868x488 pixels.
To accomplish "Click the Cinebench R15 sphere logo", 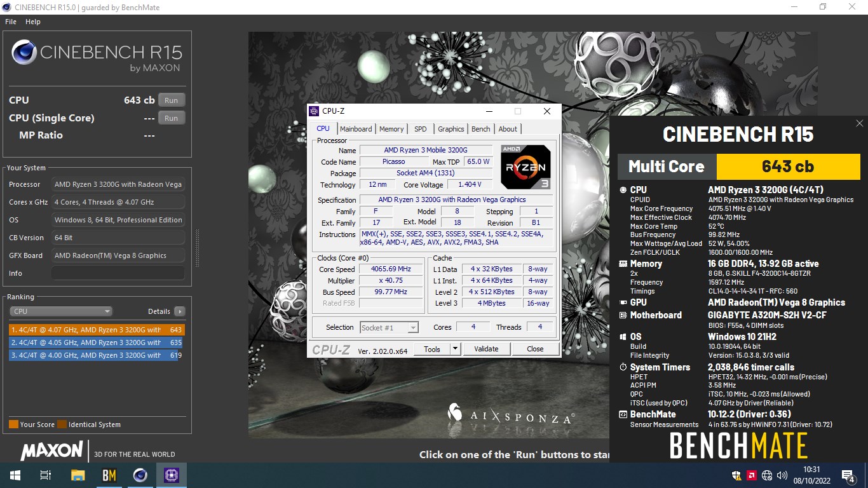I will point(24,53).
